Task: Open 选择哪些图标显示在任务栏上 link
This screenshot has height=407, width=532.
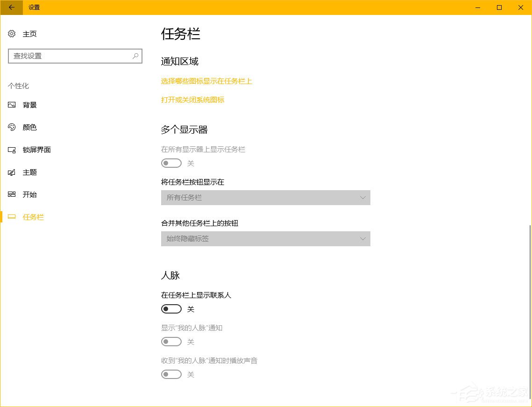Action: [206, 81]
